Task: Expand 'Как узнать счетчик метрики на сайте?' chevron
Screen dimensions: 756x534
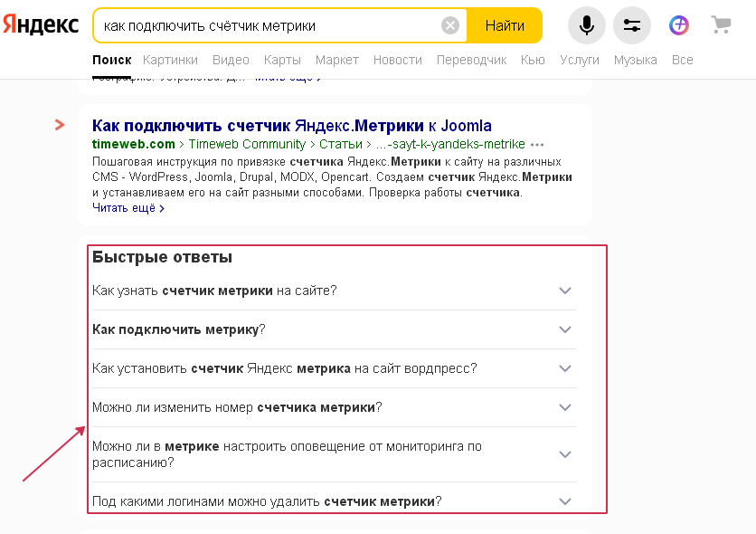Action: pos(565,291)
